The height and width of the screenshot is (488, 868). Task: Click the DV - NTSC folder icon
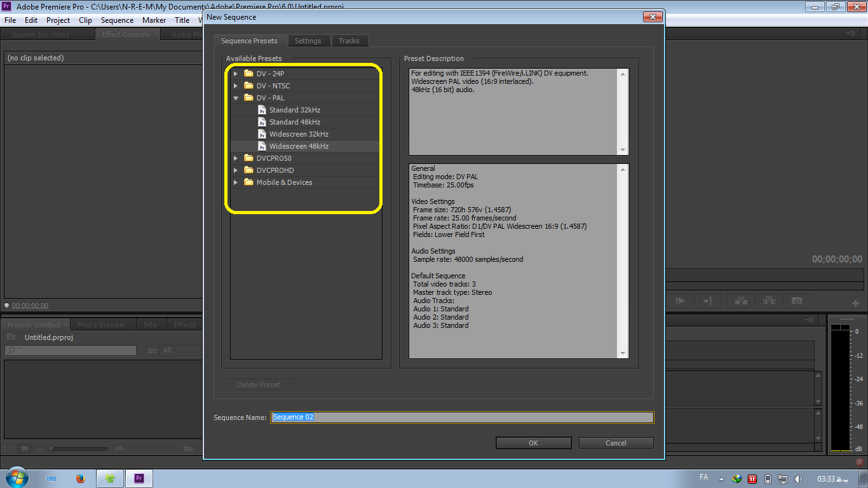point(248,86)
